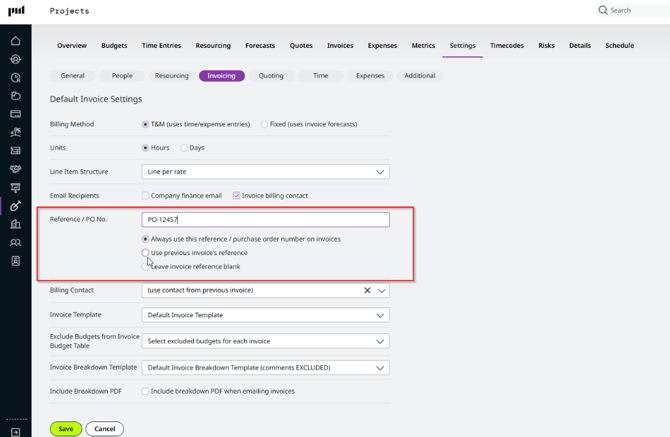Select Resourcing settings pill
The width and height of the screenshot is (670, 437).
coord(172,76)
